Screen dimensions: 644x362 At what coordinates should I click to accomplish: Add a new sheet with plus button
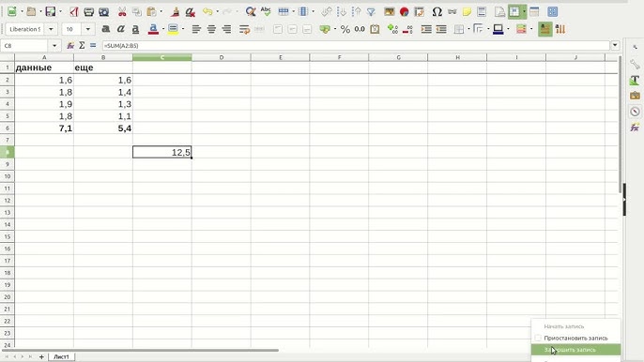[41, 356]
